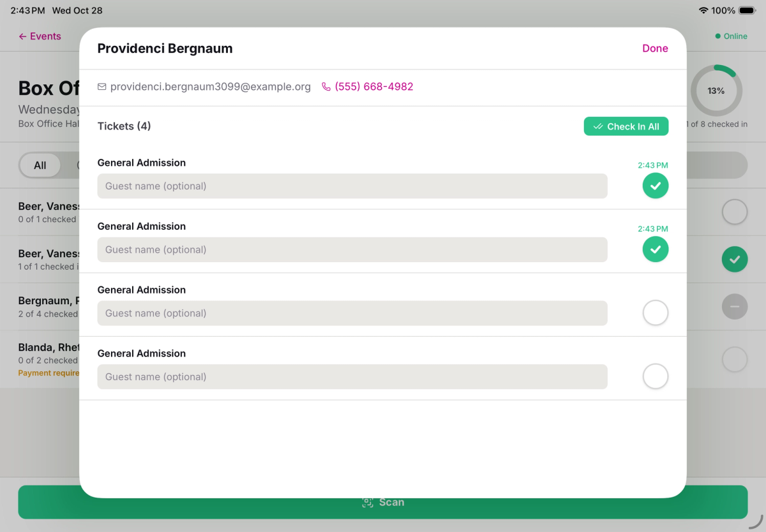Toggle the partial check-in circle for Bergnaum row
The width and height of the screenshot is (766, 532).
(735, 307)
